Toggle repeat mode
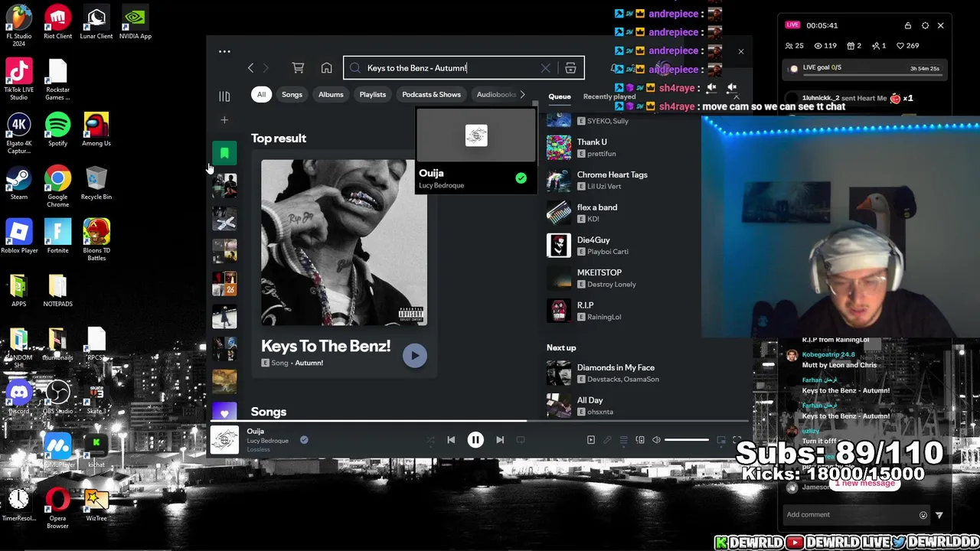The image size is (980, 551). pos(521,440)
